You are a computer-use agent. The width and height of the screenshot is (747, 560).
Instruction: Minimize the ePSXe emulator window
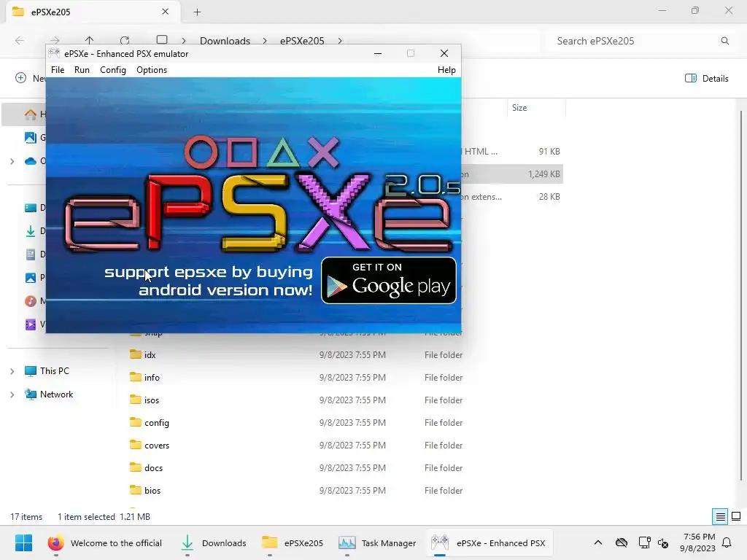(378, 53)
